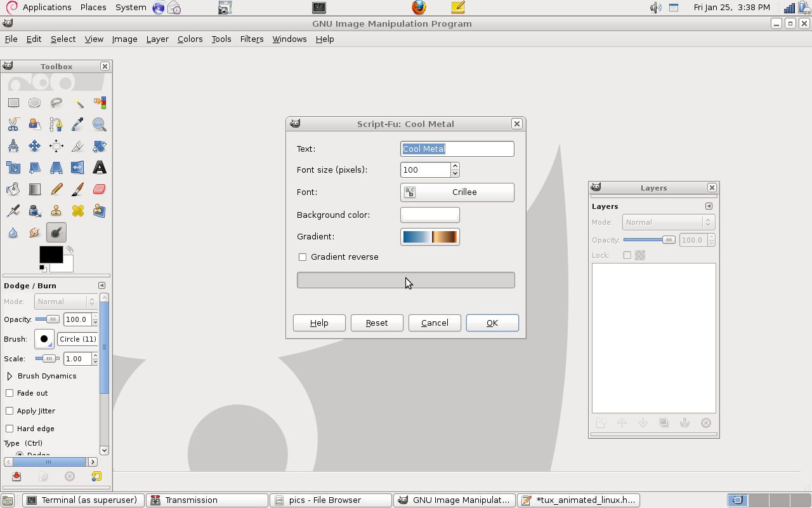Select the Fuzzy Select tool in the Toolbox
812x508 pixels.
coord(77,102)
